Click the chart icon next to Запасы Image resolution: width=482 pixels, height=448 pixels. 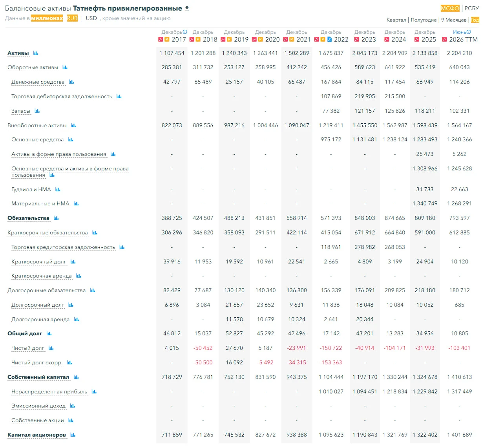click(37, 111)
